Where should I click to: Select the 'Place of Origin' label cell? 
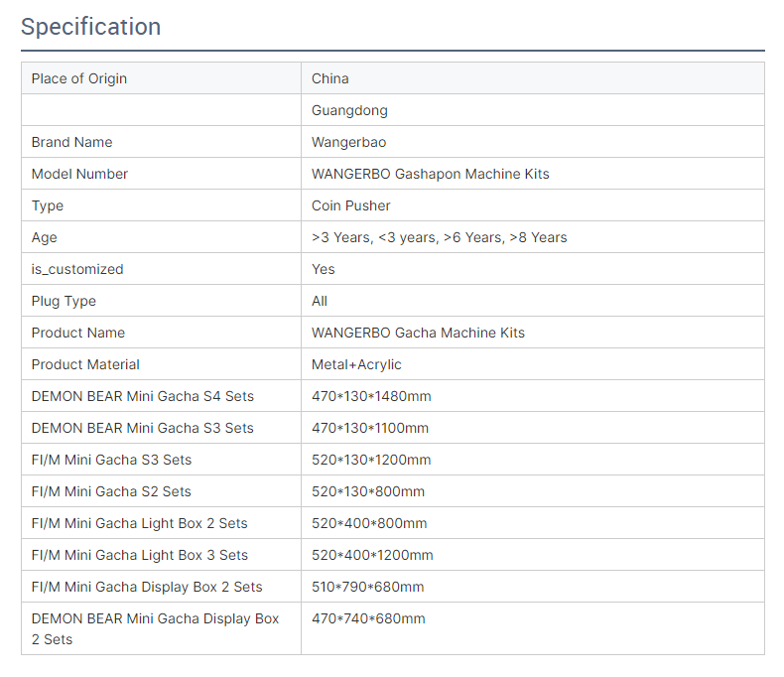coord(161,78)
